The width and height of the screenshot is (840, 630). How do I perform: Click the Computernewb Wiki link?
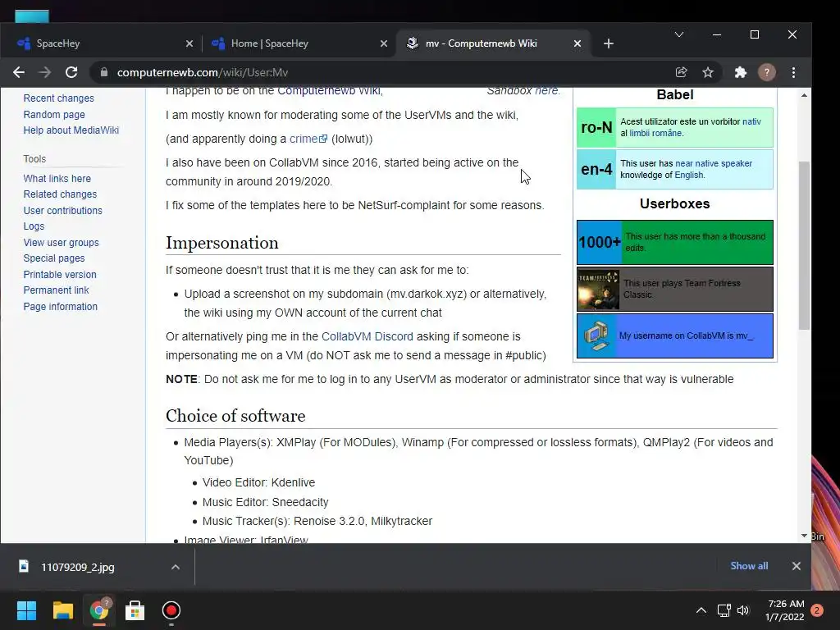click(329, 90)
